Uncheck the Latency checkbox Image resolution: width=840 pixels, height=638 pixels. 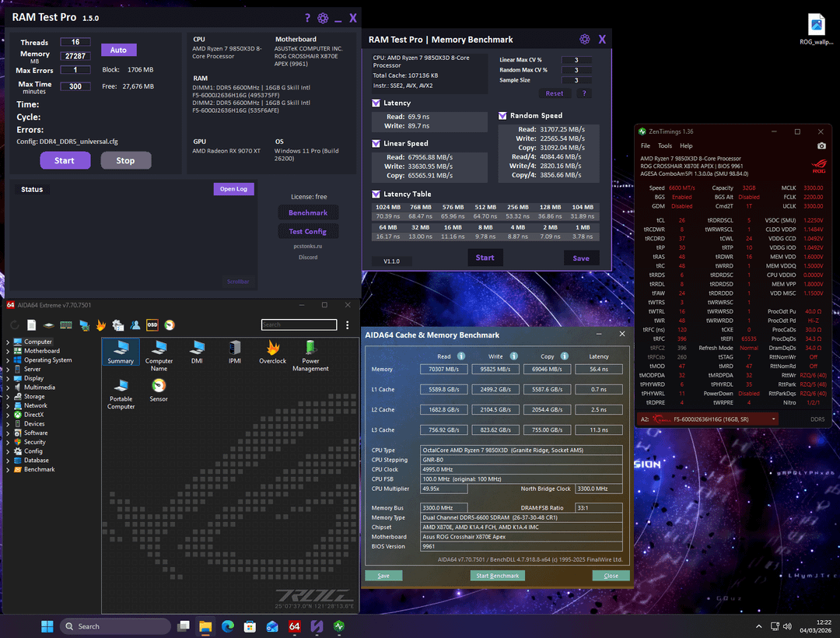pyautogui.click(x=376, y=103)
